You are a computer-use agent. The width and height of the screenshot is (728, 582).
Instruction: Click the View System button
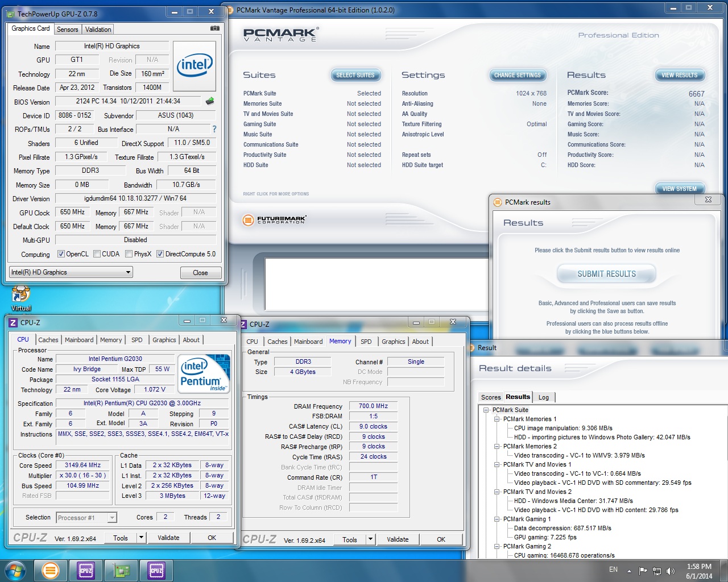(x=680, y=189)
